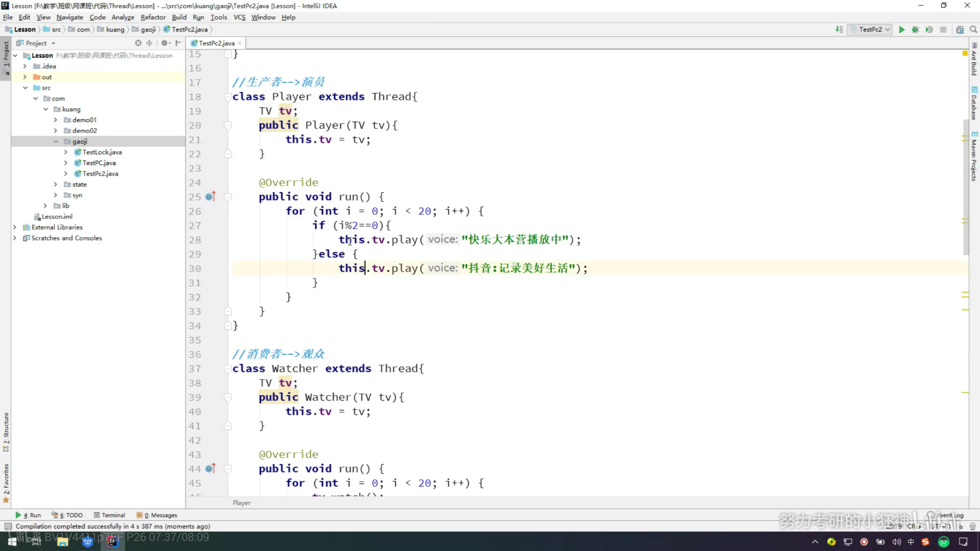The width and height of the screenshot is (980, 551).
Task: Open File Explorer from taskbar
Action: pos(62,541)
